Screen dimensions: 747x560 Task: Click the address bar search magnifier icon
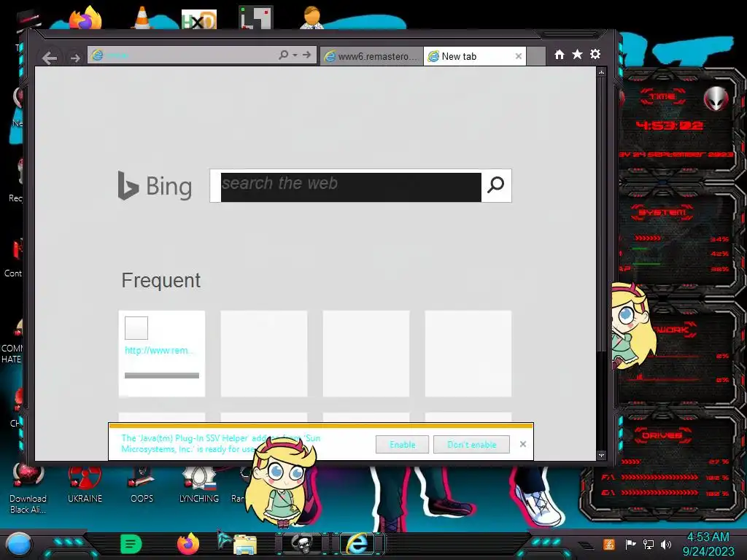pos(284,55)
